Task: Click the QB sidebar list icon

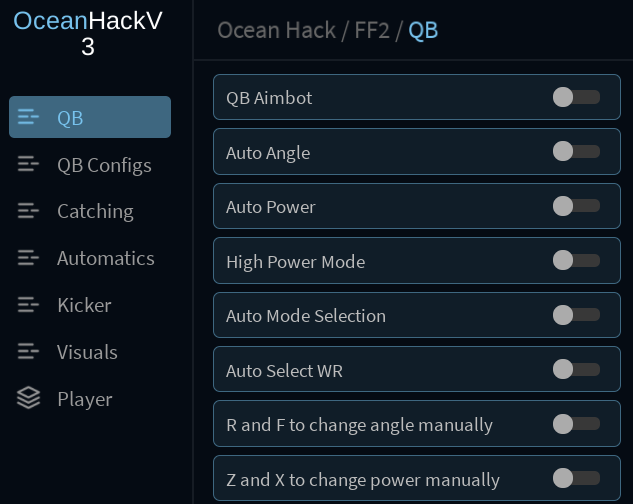Action: [x=28, y=118]
